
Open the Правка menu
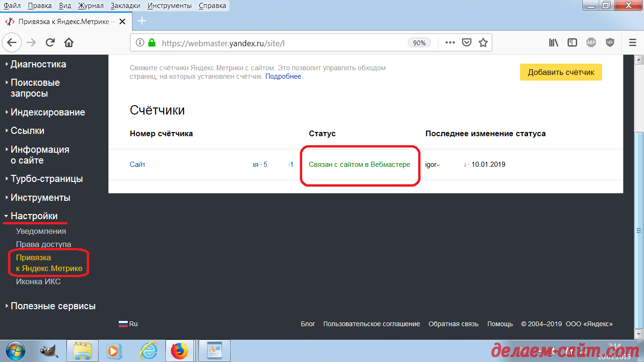40,6
